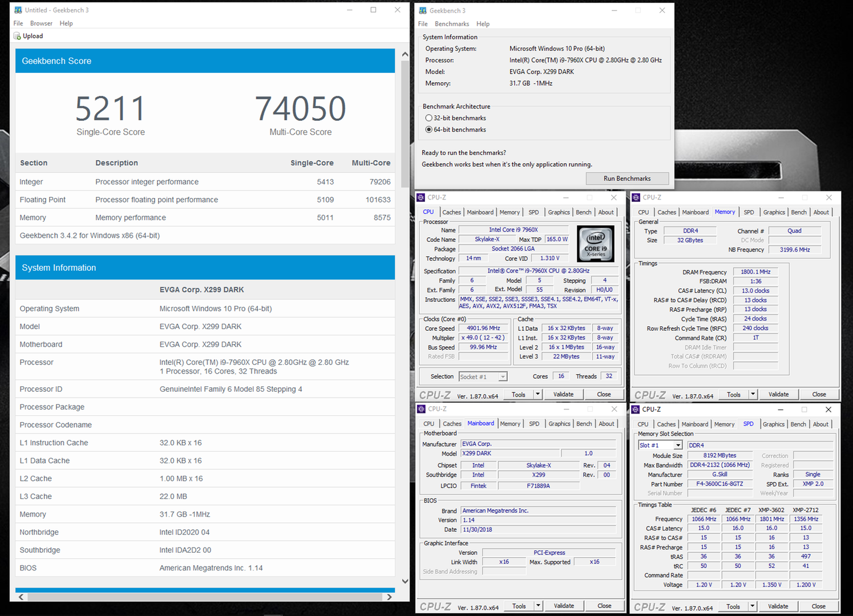Image resolution: width=853 pixels, height=616 pixels.
Task: Click CPU-Z title icon in the CPU tab window
Action: coord(421,197)
